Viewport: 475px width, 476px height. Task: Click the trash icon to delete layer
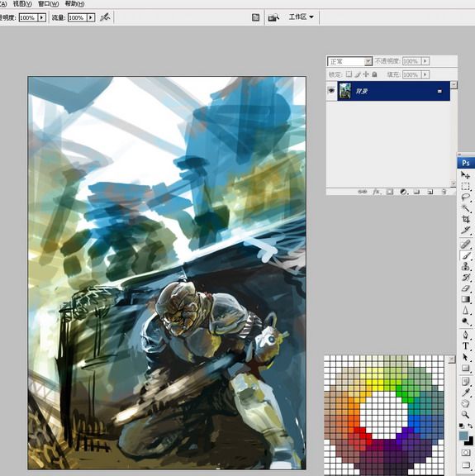(x=444, y=192)
